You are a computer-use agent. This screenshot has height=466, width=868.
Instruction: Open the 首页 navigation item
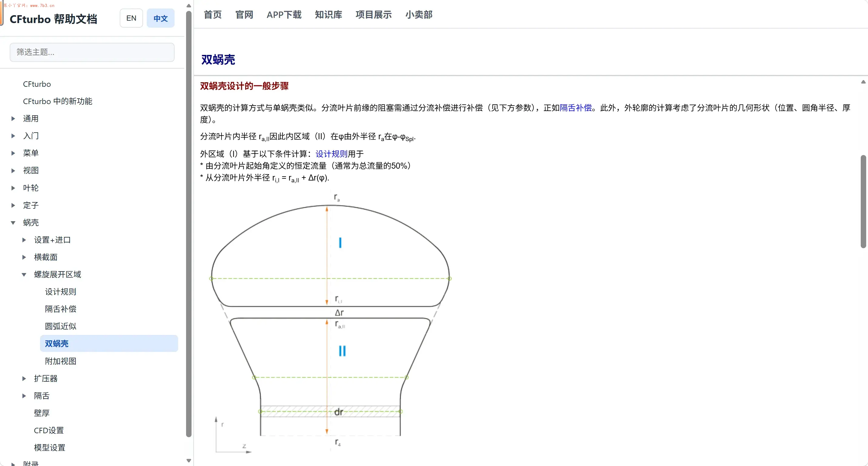(x=213, y=15)
